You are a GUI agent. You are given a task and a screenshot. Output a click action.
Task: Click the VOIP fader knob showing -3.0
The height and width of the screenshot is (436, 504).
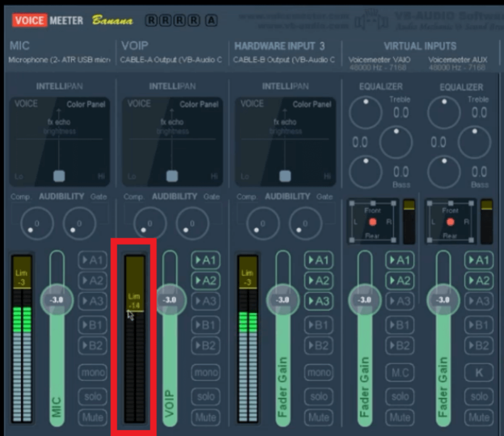[170, 300]
